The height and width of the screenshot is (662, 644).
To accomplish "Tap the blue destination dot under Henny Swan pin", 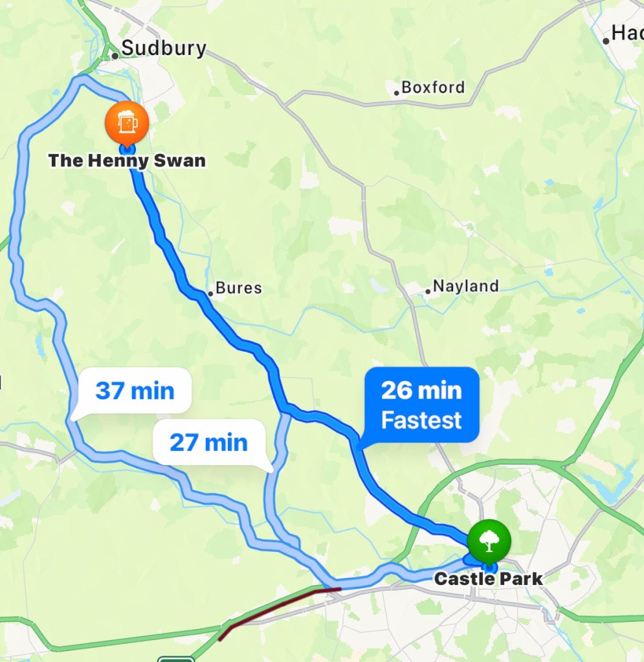I will [127, 149].
